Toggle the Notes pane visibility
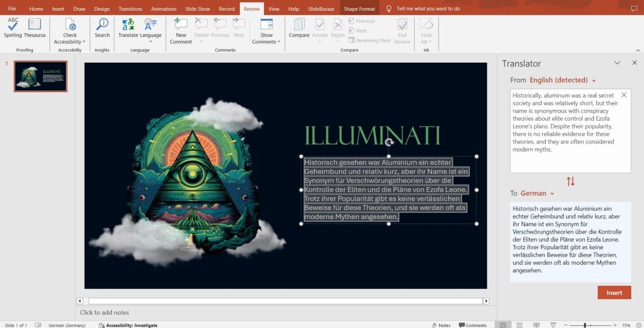Viewport: 644px width, 328px height. (x=442, y=325)
